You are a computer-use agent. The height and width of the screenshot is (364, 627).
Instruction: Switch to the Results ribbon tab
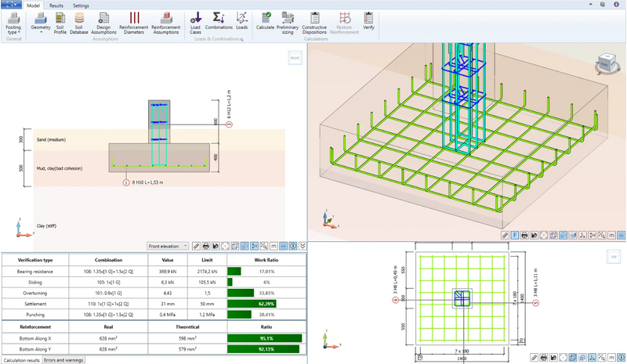coord(56,5)
